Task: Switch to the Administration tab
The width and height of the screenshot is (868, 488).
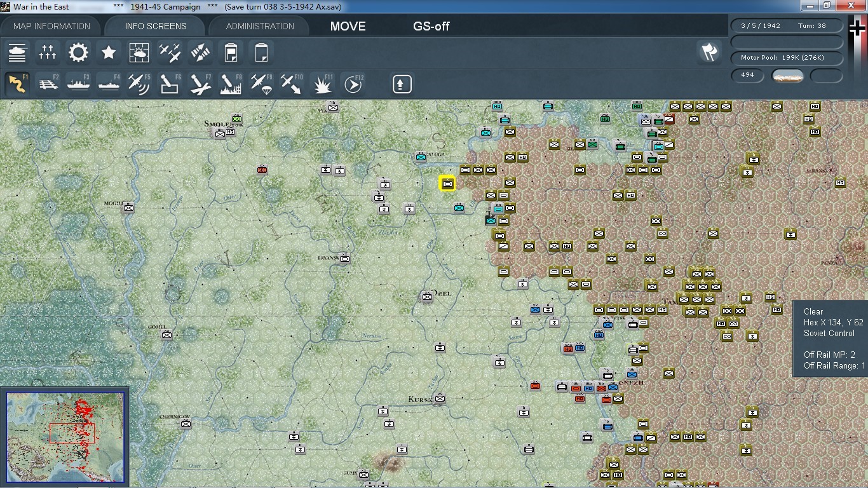Action: click(260, 26)
